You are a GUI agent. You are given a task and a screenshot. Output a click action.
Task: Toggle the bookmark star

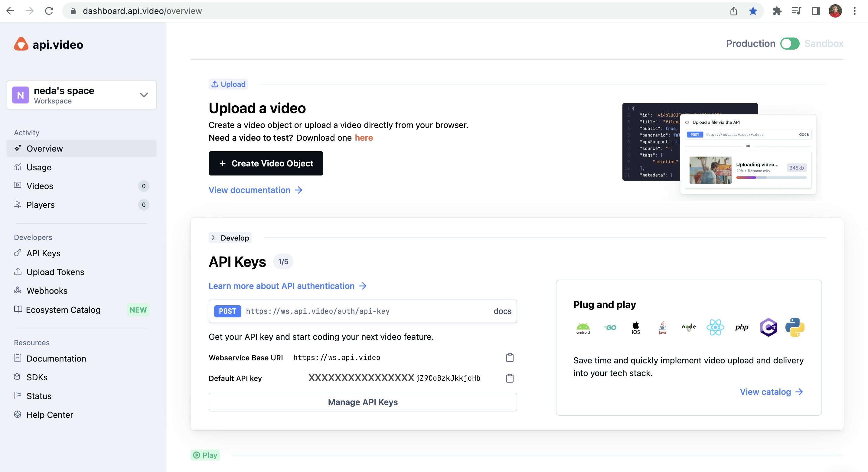click(x=753, y=11)
